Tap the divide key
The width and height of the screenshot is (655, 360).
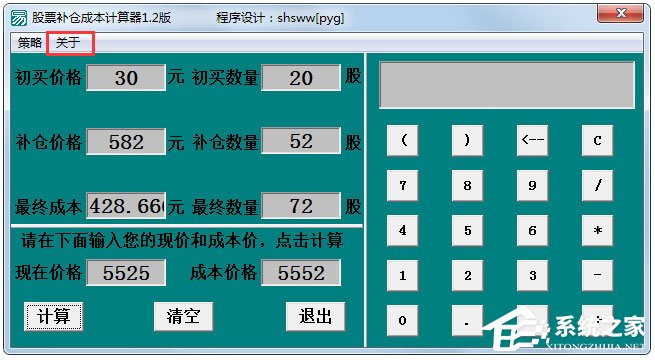(x=597, y=185)
